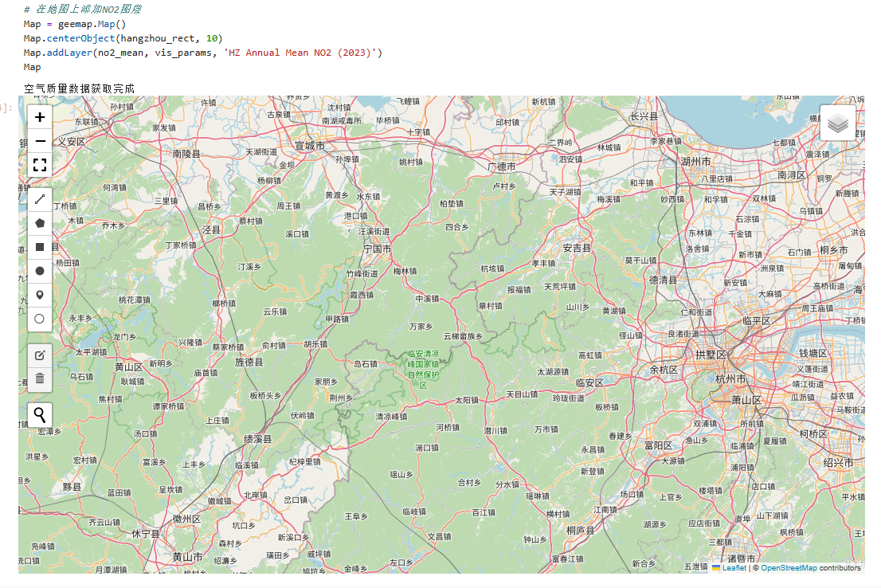This screenshot has width=881, height=588.
Task: Select the circle draw tool
Action: click(39, 271)
